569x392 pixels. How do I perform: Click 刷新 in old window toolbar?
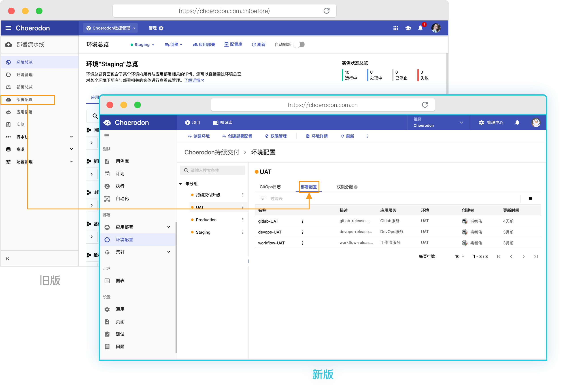[x=259, y=45]
